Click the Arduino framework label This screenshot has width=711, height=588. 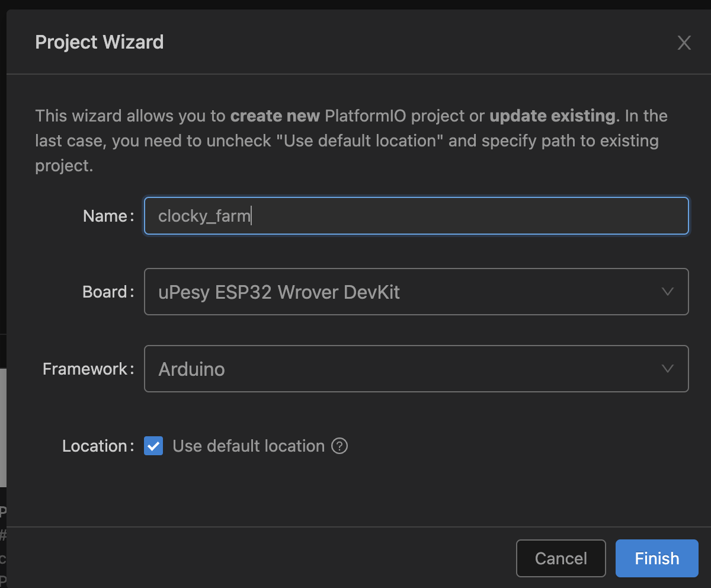[x=191, y=369]
